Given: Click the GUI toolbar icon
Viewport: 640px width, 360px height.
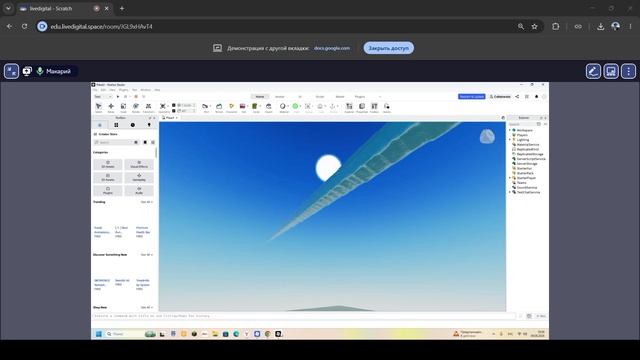Looking at the screenshot, I should [242, 106].
